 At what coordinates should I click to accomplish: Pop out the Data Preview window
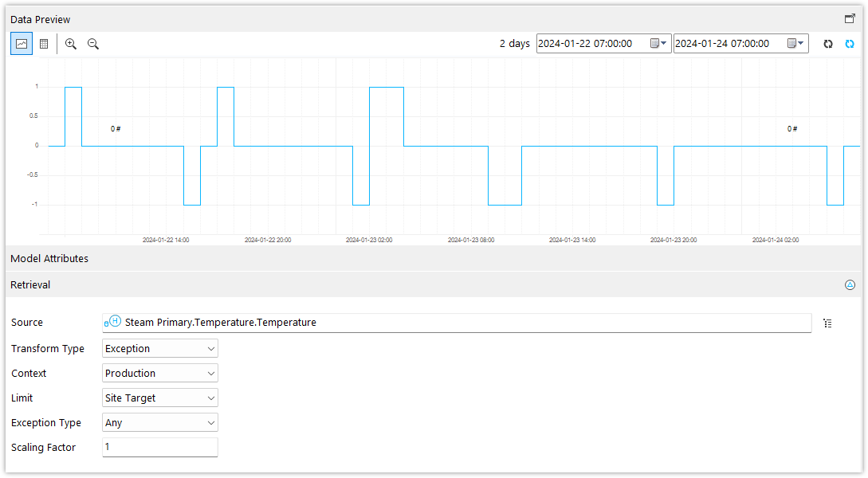[851, 18]
